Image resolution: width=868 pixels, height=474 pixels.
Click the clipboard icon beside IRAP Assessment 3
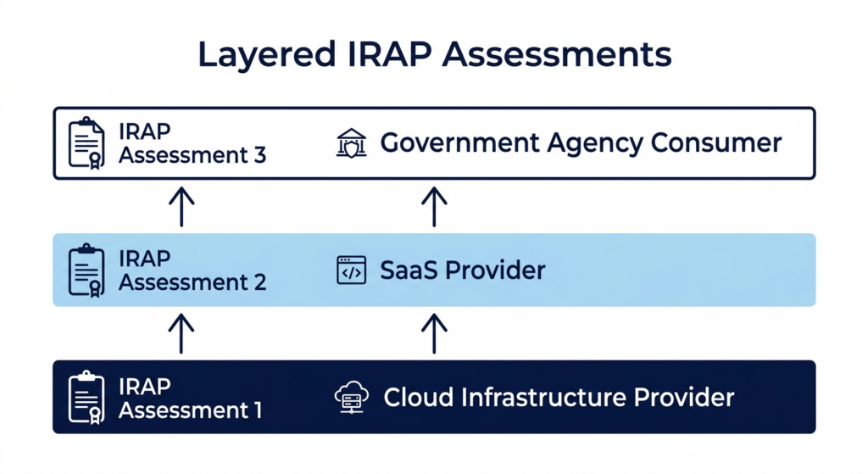tap(86, 142)
